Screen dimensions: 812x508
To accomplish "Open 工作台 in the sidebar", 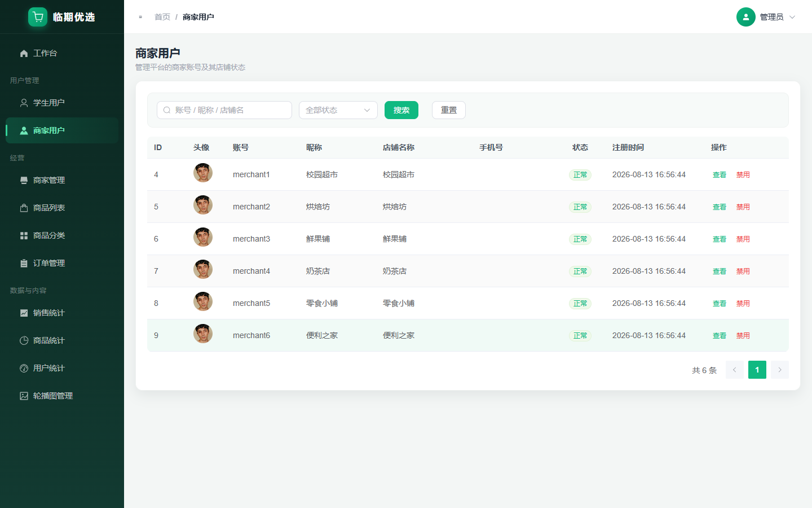I will 62,53.
